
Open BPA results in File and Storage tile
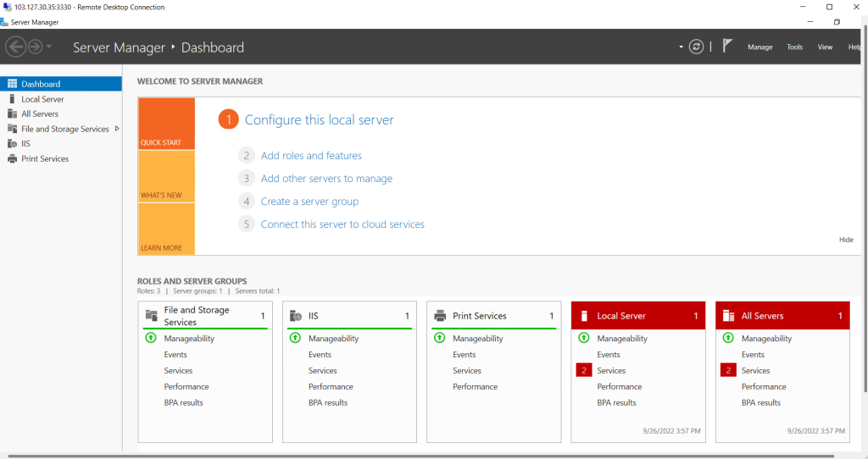[183, 402]
